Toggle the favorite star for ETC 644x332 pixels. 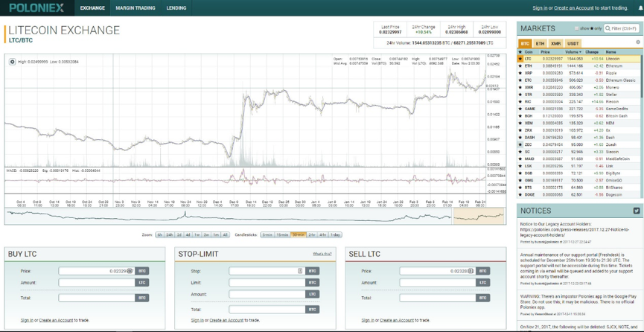[520, 80]
